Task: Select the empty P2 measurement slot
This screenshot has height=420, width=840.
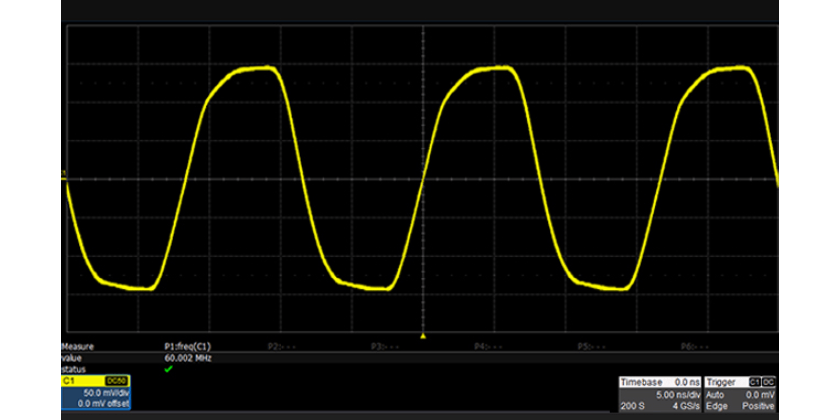Action: click(283, 346)
